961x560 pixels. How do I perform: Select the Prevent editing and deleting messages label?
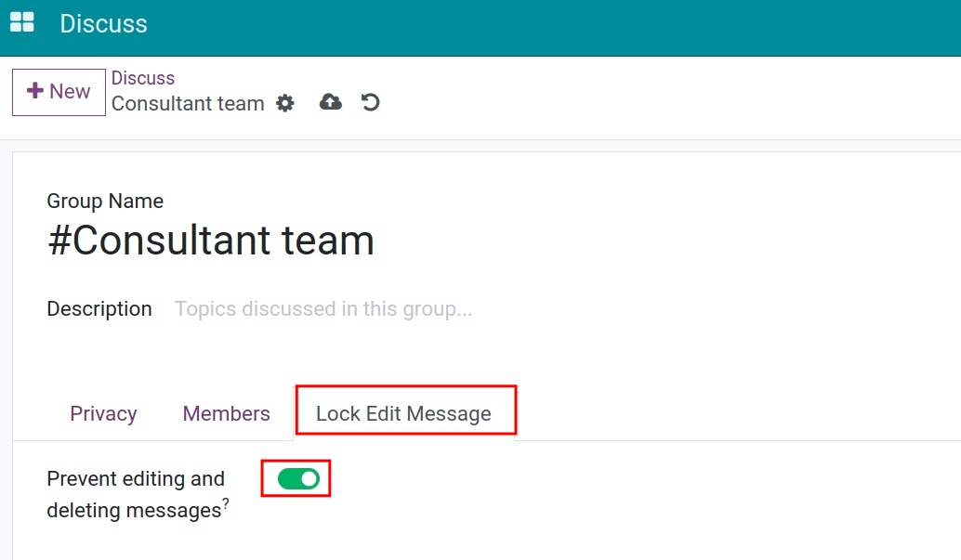pos(136,494)
